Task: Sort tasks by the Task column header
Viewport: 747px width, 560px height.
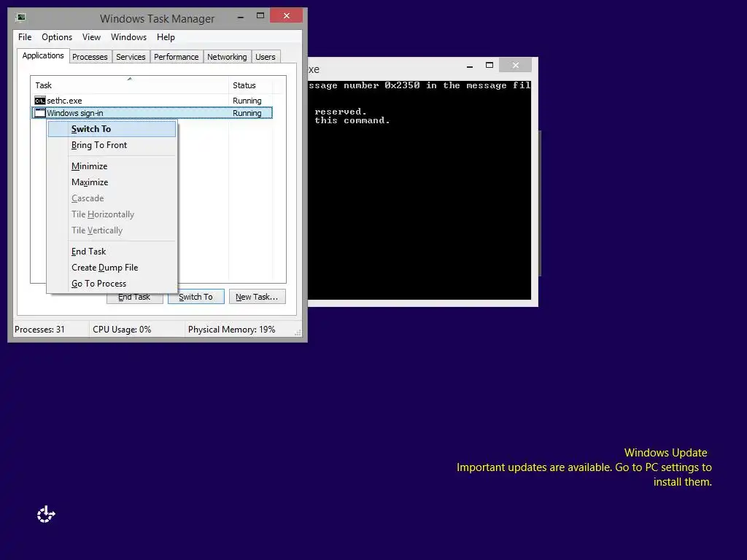Action: pyautogui.click(x=129, y=85)
